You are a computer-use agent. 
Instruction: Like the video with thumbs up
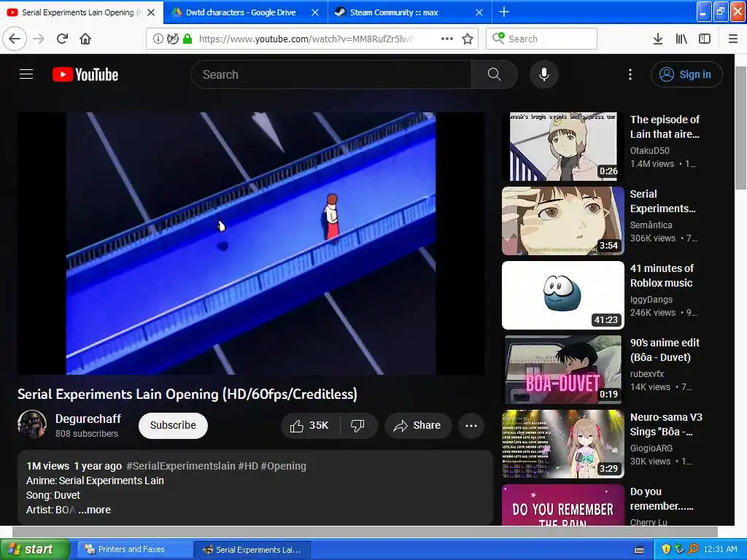click(309, 425)
